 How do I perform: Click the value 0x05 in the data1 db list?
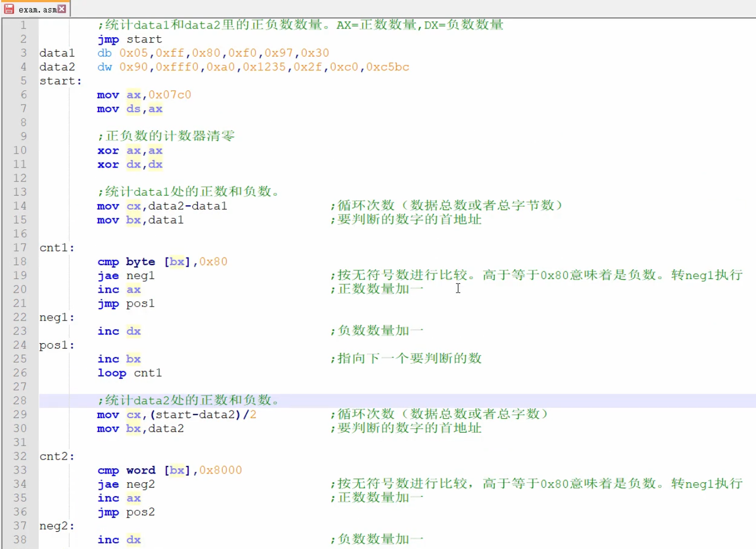click(134, 53)
